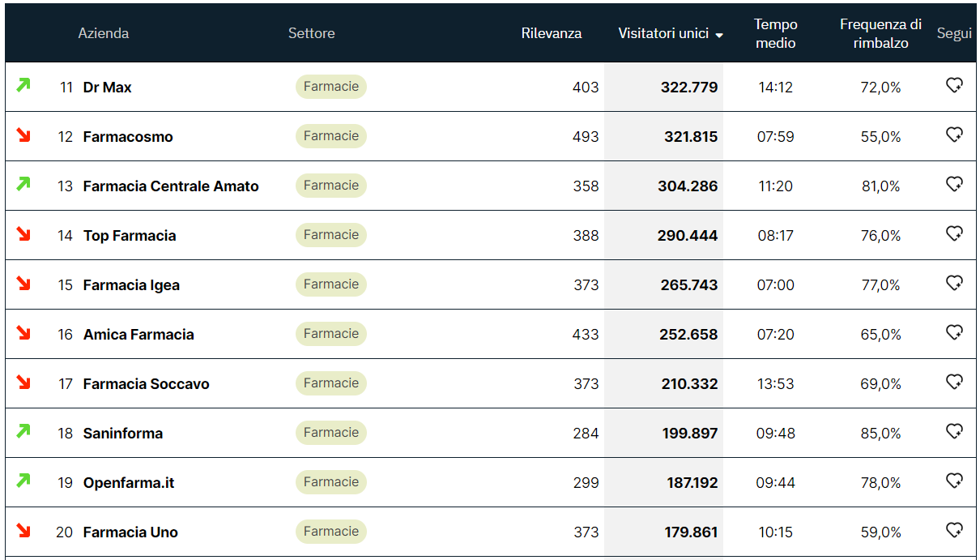Click heart icon for Openfarma.it
The width and height of the screenshot is (980, 560).
coord(954,481)
